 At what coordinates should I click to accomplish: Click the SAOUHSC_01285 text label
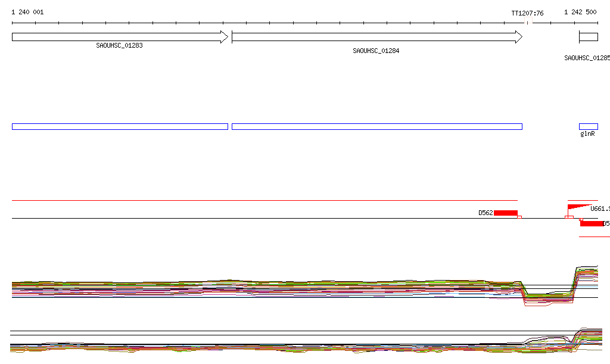click(587, 58)
